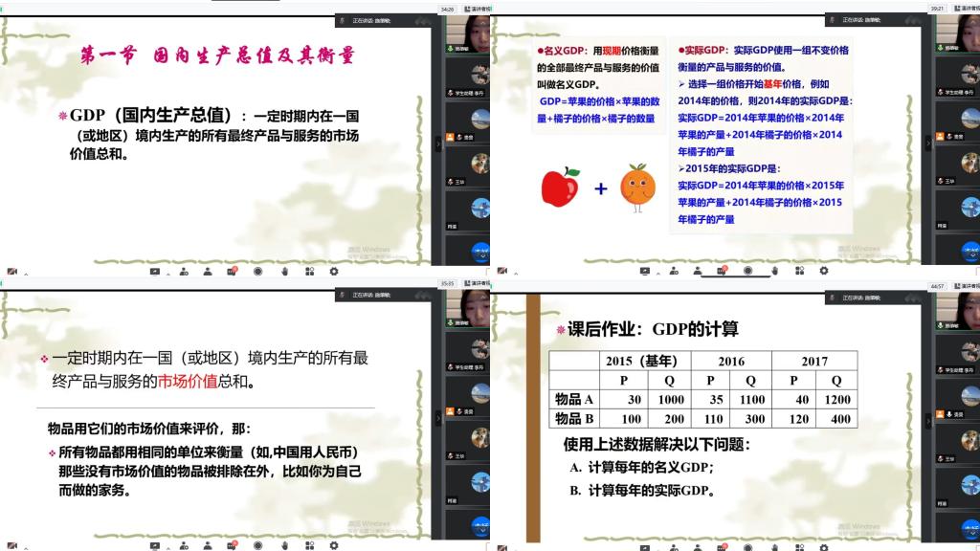Collapse participant strip in the 34:26 window
The height and width of the screenshot is (551, 980).
[438, 143]
